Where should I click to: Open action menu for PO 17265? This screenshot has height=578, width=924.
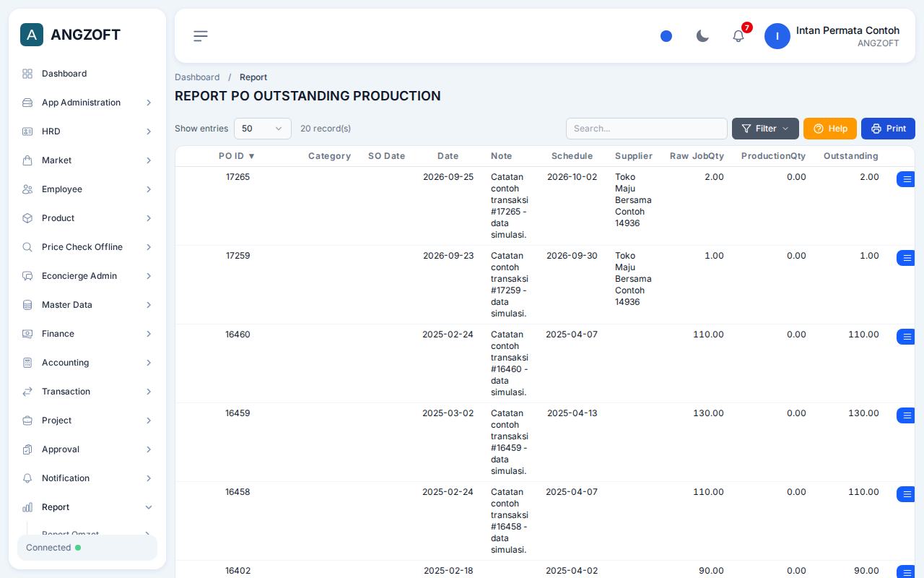pyautogui.click(x=907, y=179)
